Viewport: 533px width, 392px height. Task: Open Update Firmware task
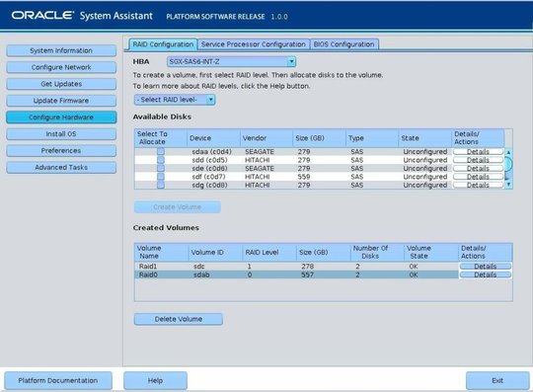click(x=61, y=101)
